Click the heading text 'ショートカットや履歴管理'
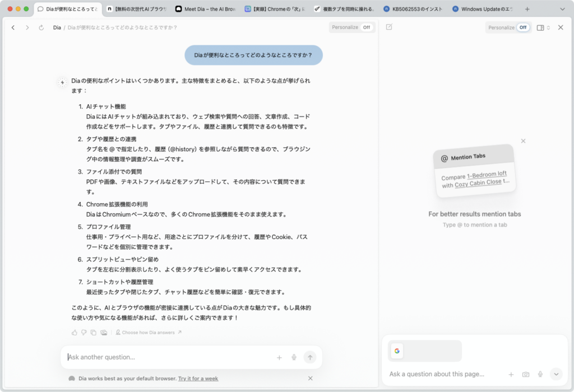 120,282
